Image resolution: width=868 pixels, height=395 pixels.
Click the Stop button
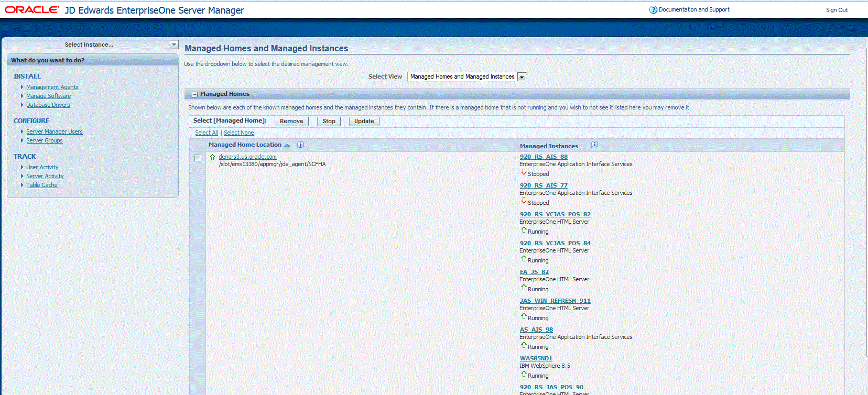click(329, 121)
